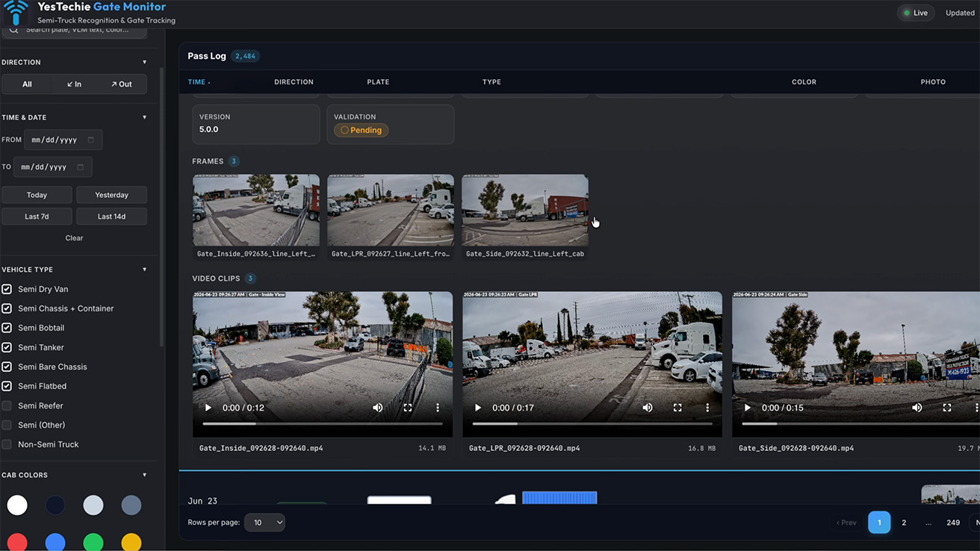Select the In direction filter

74,84
